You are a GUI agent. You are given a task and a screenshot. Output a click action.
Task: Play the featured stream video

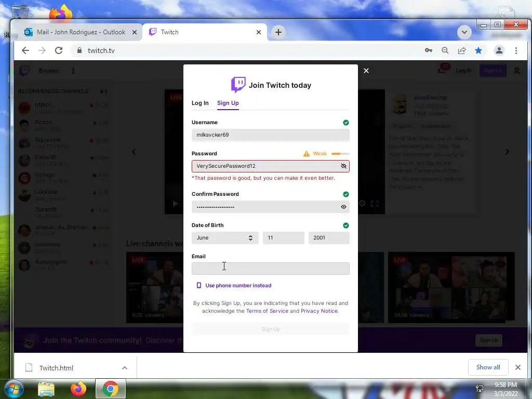[x=175, y=204]
